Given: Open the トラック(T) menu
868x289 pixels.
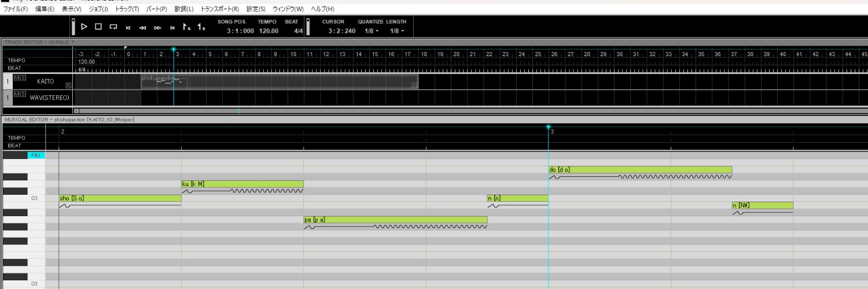Looking at the screenshot, I should click(x=127, y=9).
